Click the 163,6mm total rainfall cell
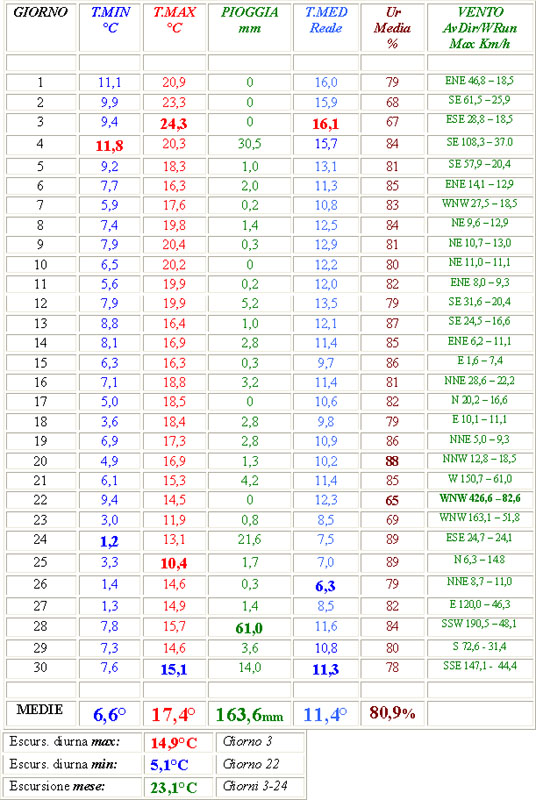 pyautogui.click(x=249, y=714)
